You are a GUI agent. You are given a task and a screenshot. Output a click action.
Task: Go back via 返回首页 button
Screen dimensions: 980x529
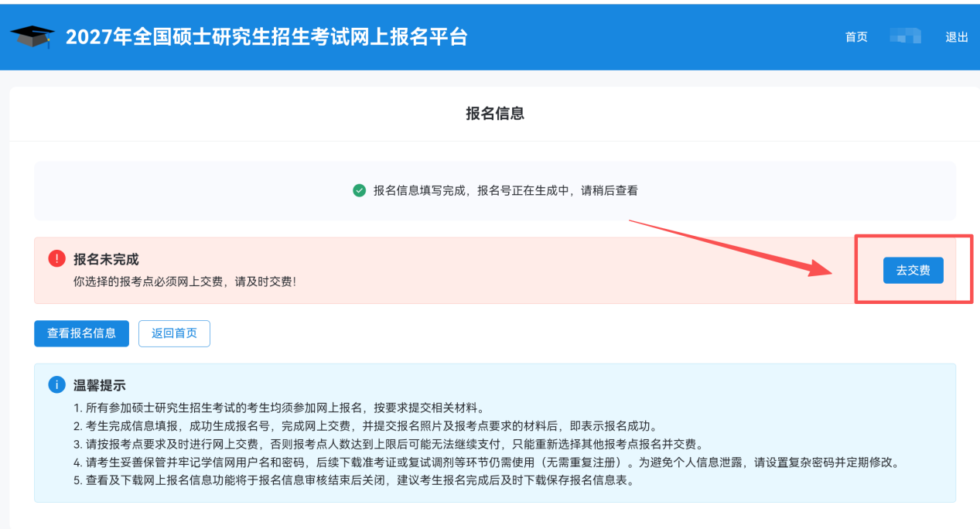pyautogui.click(x=174, y=333)
